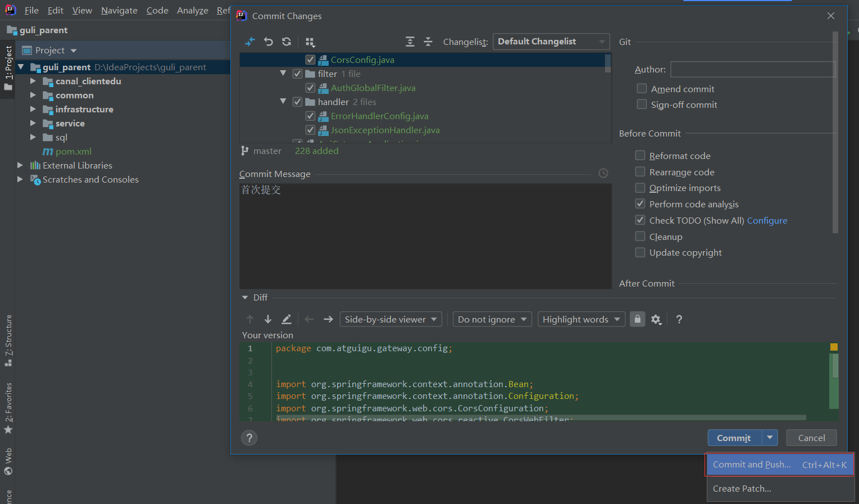
Task: Open commit message history clock icon
Action: (603, 174)
